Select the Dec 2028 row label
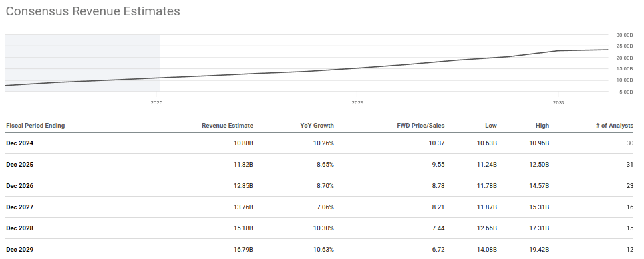This screenshot has height=259, width=644. (x=20, y=228)
